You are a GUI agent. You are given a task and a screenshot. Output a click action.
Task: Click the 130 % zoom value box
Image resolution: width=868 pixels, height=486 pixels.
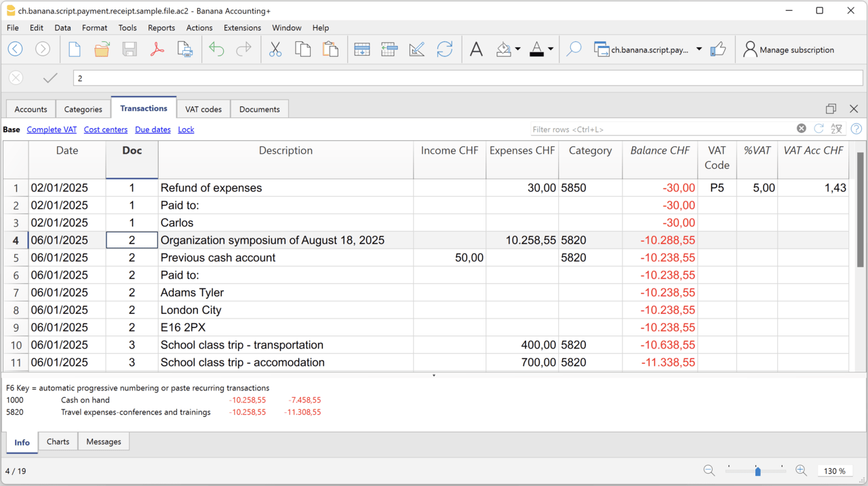pyautogui.click(x=835, y=470)
